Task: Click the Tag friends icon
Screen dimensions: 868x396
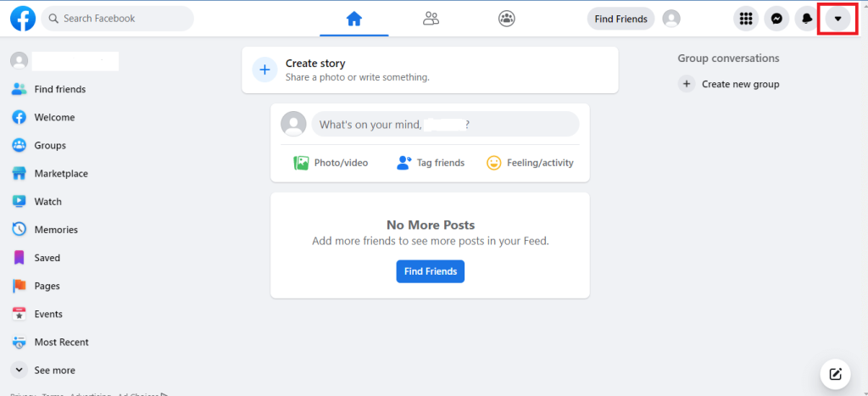Action: tap(404, 163)
